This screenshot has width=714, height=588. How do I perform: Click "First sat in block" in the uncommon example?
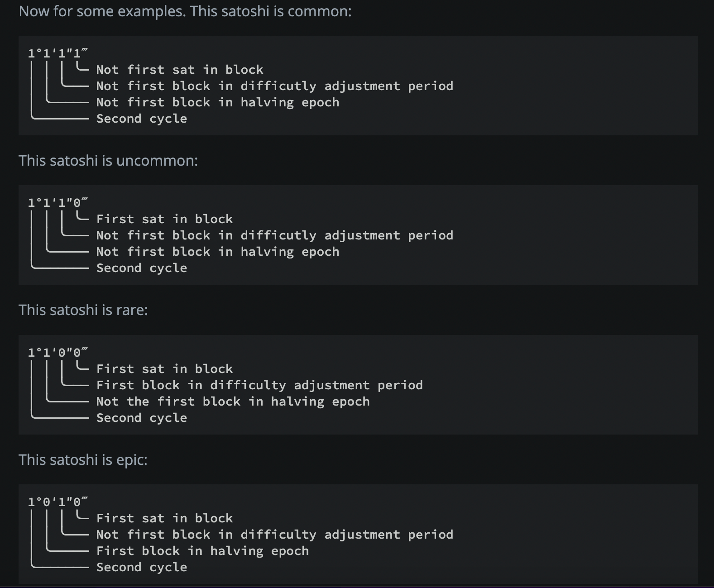(x=165, y=219)
